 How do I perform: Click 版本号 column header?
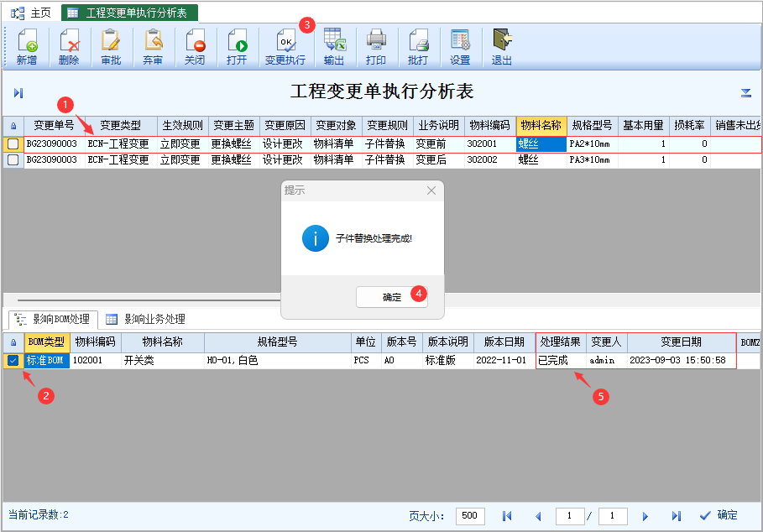[402, 342]
